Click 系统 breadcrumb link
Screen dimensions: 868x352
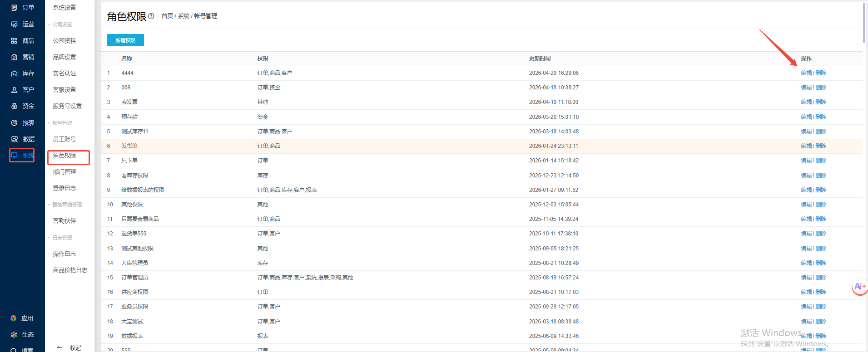(x=184, y=16)
